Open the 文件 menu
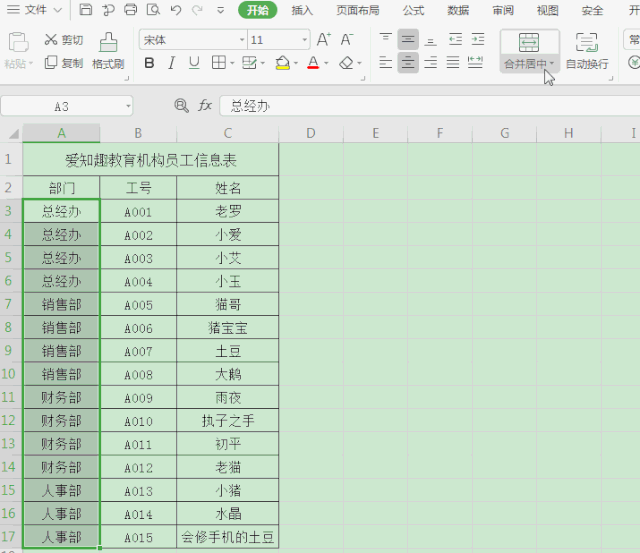The image size is (640, 553). (35, 9)
